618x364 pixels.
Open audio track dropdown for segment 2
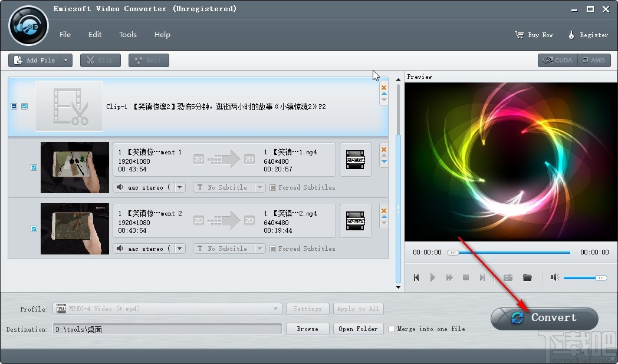180,249
